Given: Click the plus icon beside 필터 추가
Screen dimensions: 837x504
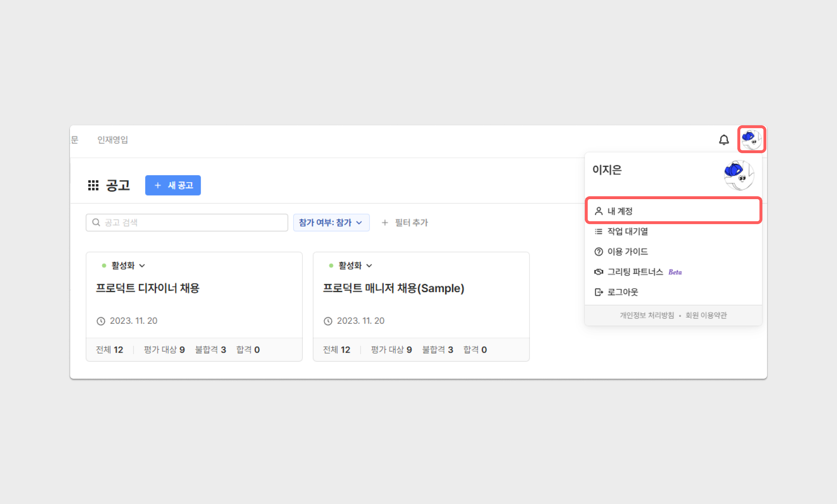Looking at the screenshot, I should coord(385,223).
